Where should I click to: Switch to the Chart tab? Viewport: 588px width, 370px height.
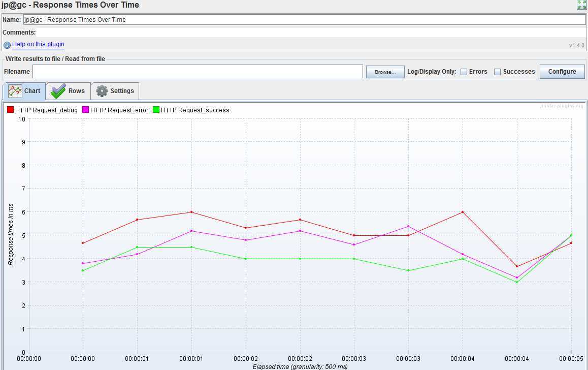[24, 91]
